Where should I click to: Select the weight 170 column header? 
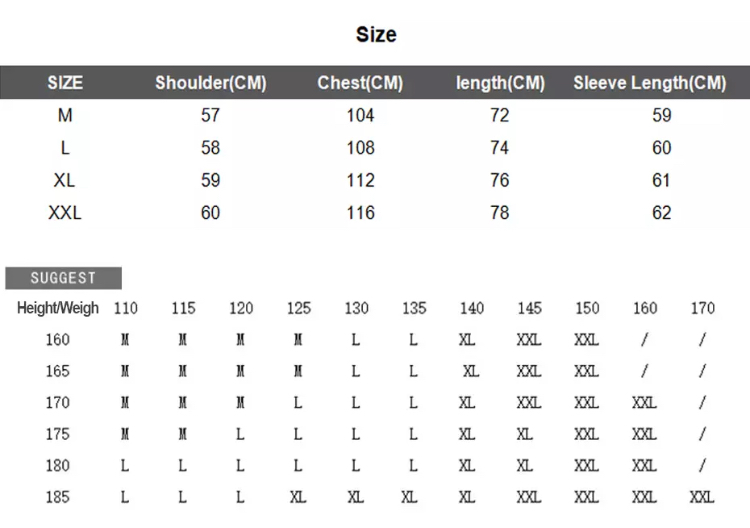pos(703,308)
